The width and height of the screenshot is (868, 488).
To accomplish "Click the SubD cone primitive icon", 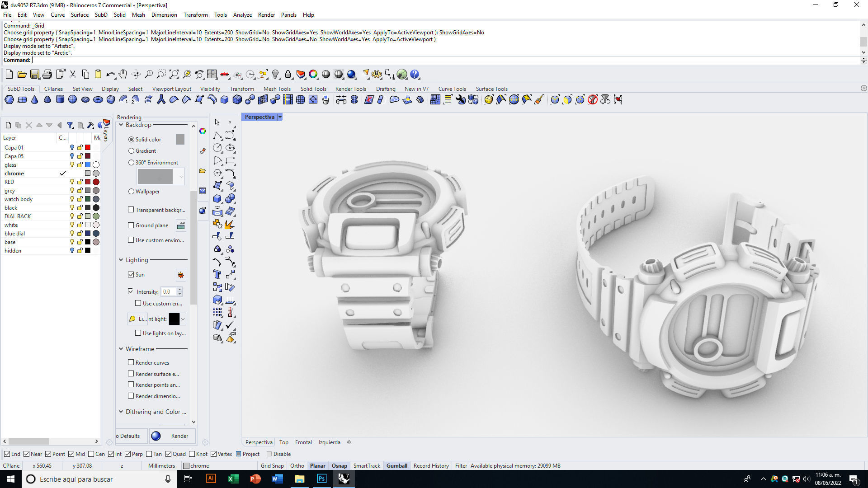I will tap(35, 100).
